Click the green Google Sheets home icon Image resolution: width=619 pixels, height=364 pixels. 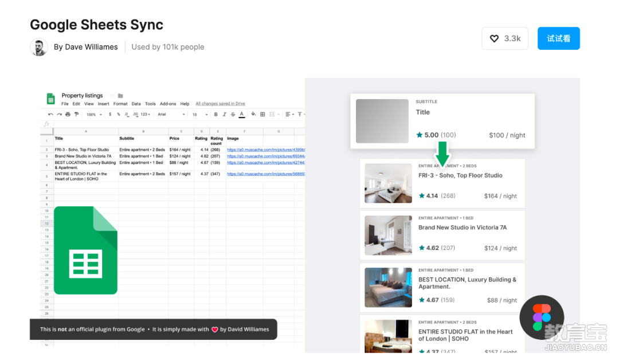click(51, 99)
